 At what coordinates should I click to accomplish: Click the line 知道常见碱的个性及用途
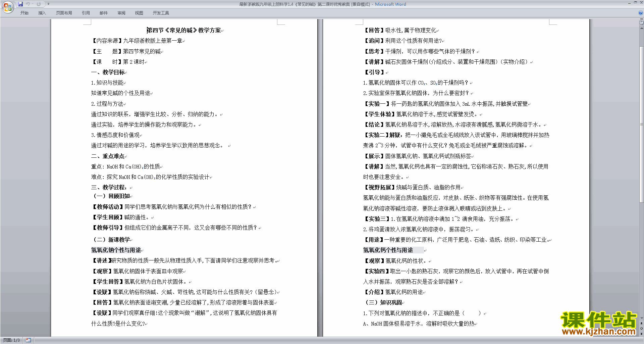tap(121, 93)
